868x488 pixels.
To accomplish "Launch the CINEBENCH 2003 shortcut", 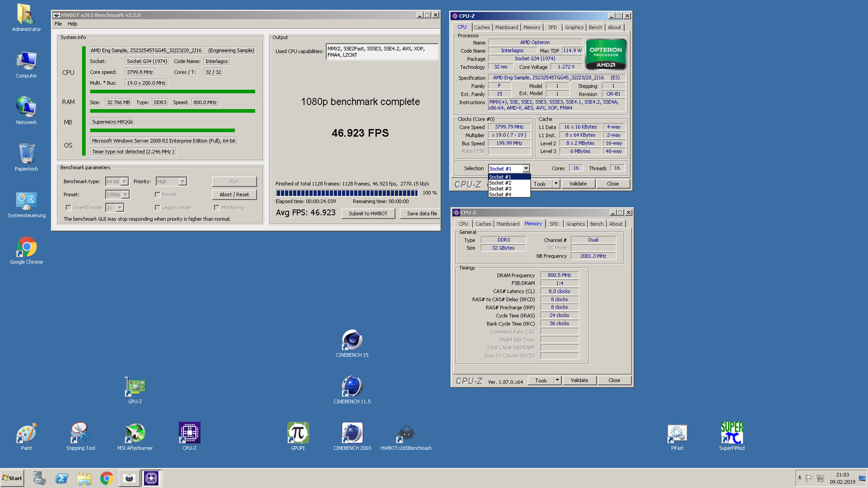I will pyautogui.click(x=352, y=436).
